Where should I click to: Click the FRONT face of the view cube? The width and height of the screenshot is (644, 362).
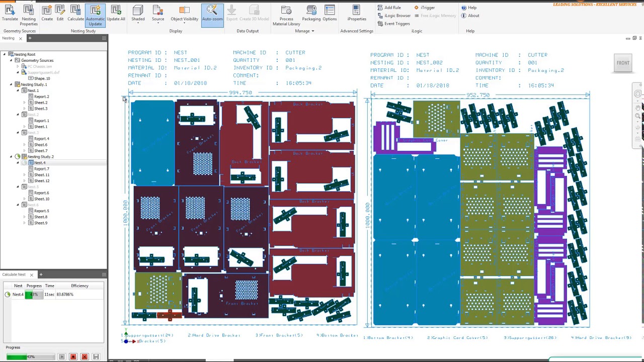pyautogui.click(x=623, y=63)
